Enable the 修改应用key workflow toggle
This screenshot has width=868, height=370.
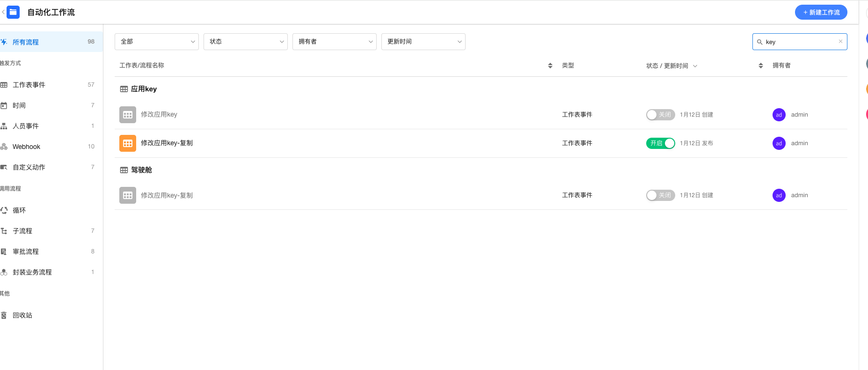pos(660,115)
